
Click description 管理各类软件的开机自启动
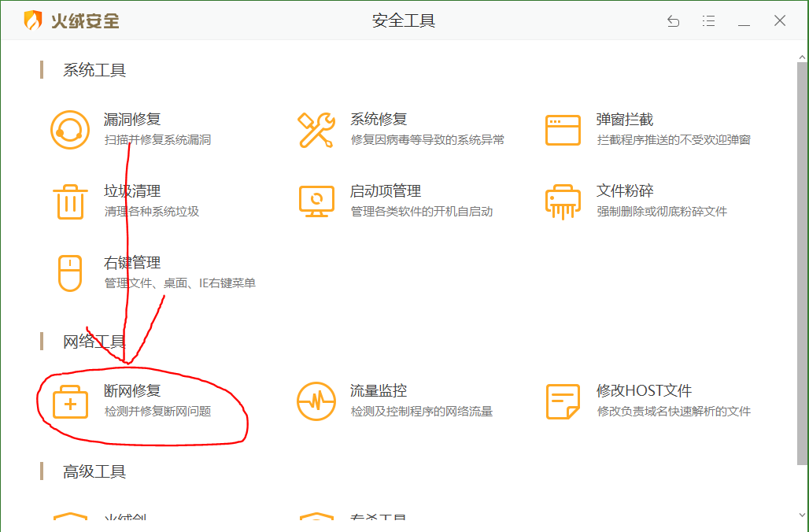tap(422, 212)
